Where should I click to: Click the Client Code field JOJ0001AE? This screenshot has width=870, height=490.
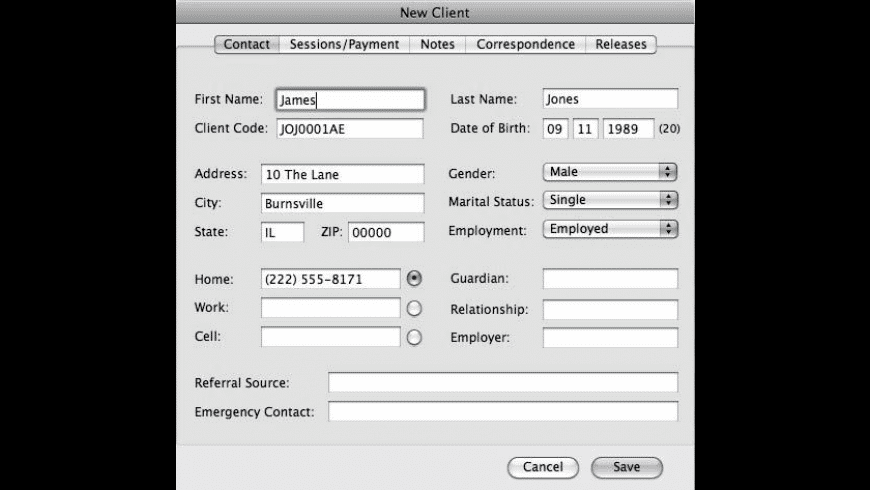tap(350, 129)
